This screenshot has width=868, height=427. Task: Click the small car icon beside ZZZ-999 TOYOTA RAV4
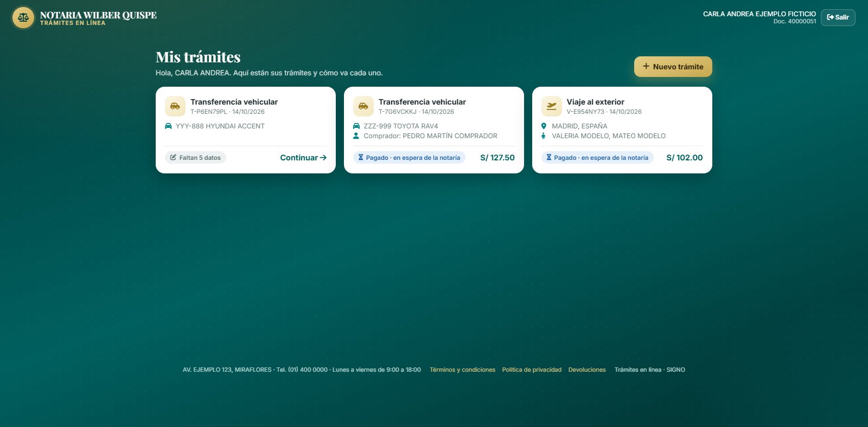click(356, 126)
